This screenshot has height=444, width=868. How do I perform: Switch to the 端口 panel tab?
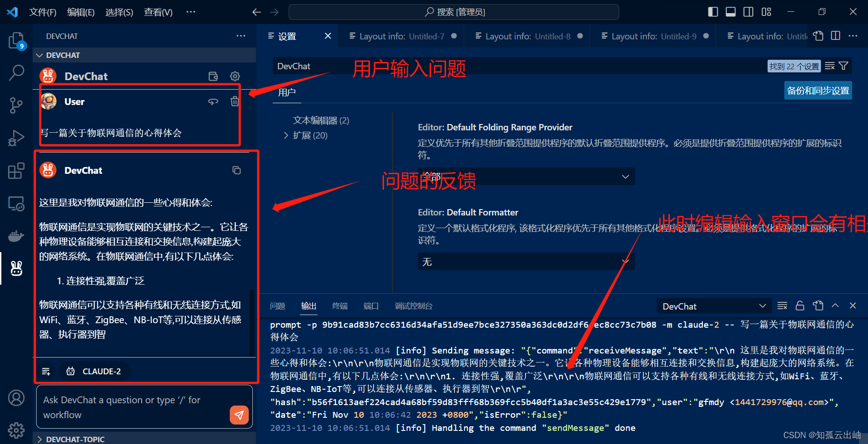pos(371,306)
